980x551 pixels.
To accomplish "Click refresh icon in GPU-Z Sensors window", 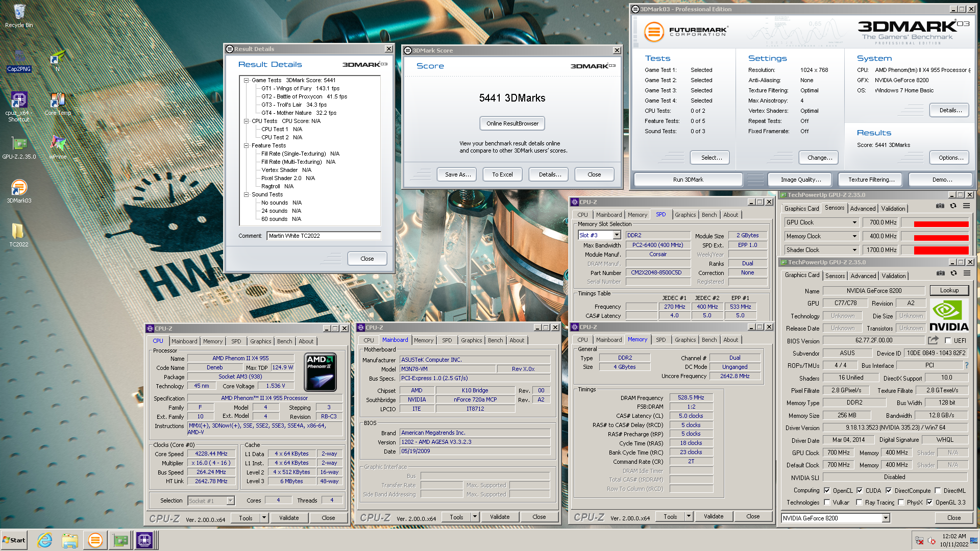I will pyautogui.click(x=953, y=206).
